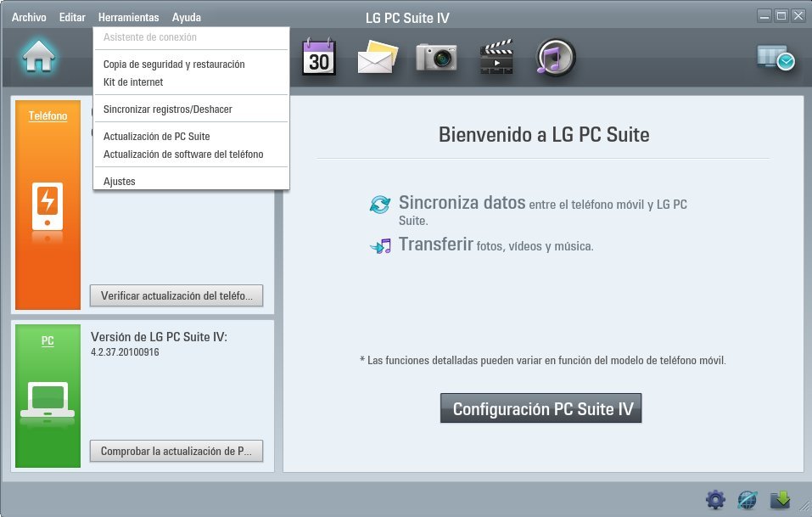The height and width of the screenshot is (517, 812).
Task: Click Comprobar la actualización de PC button
Action: [x=176, y=452]
